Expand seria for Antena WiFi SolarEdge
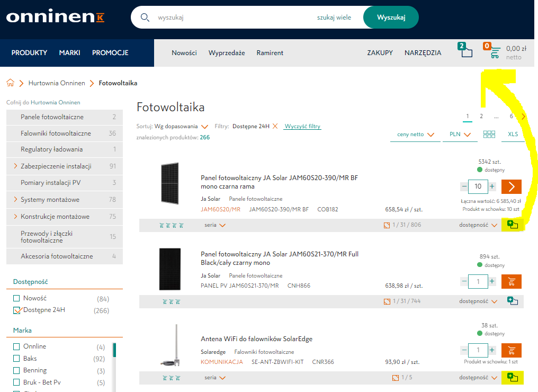Viewport: 538px width, 392px height. click(215, 378)
